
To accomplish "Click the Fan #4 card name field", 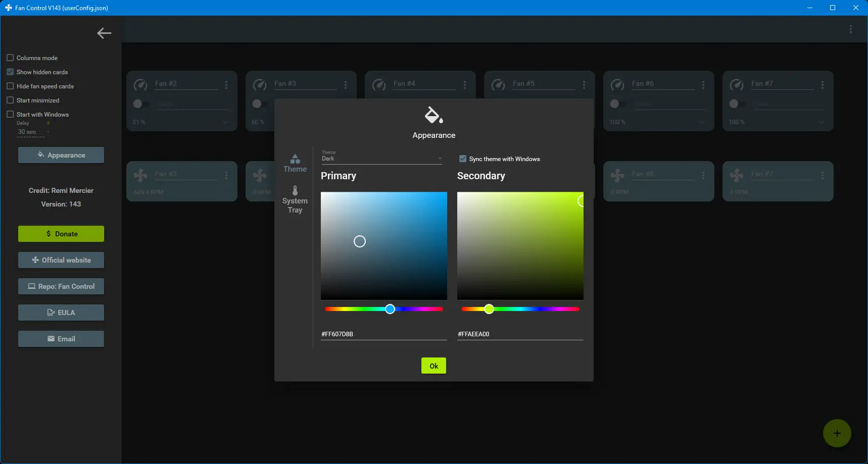I will click(424, 84).
